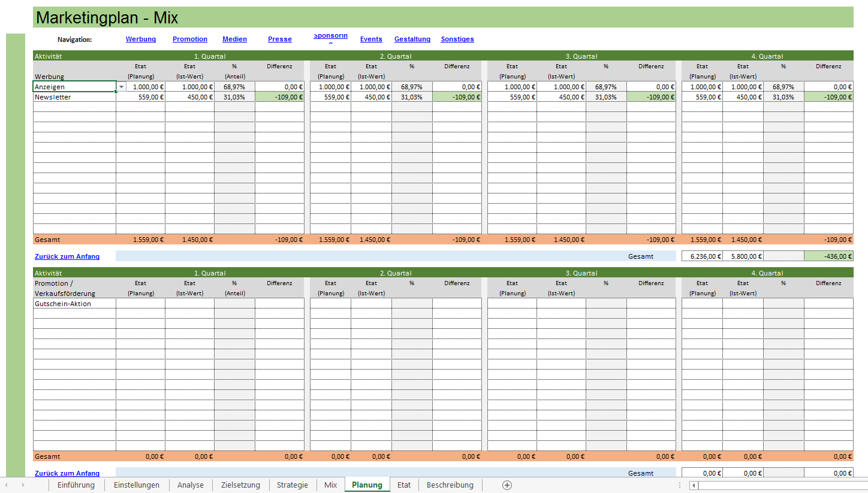Click the 3. Quartal header of the Werbung table

(581, 56)
